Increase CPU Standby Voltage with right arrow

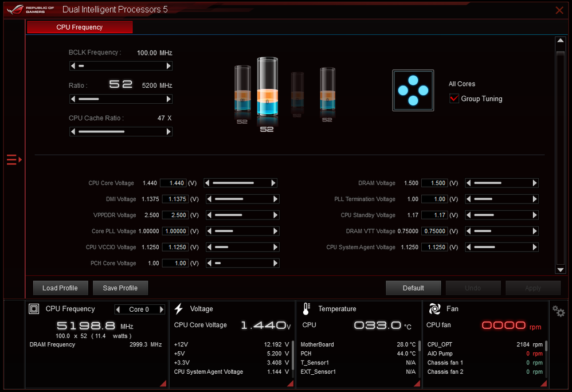coord(535,215)
